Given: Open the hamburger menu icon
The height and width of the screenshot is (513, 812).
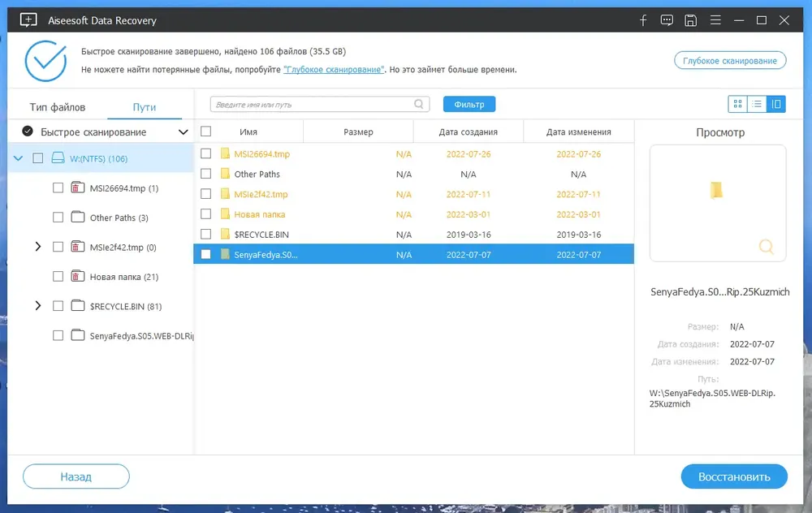Looking at the screenshot, I should (x=715, y=20).
